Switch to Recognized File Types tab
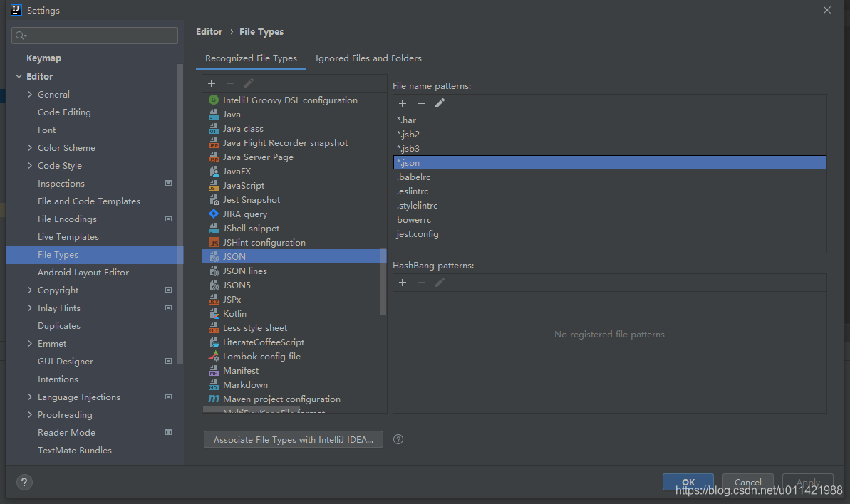 coord(251,58)
